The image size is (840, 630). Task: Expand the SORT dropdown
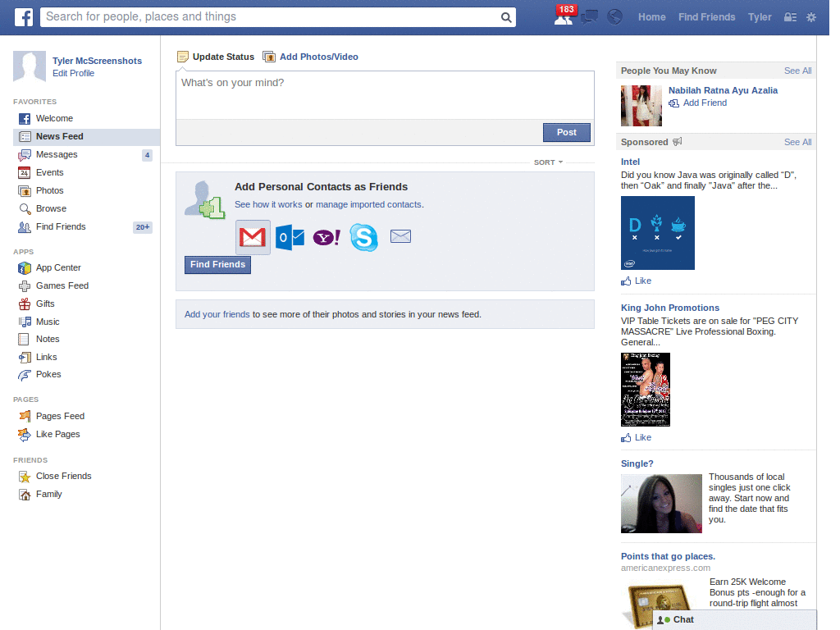click(x=548, y=162)
